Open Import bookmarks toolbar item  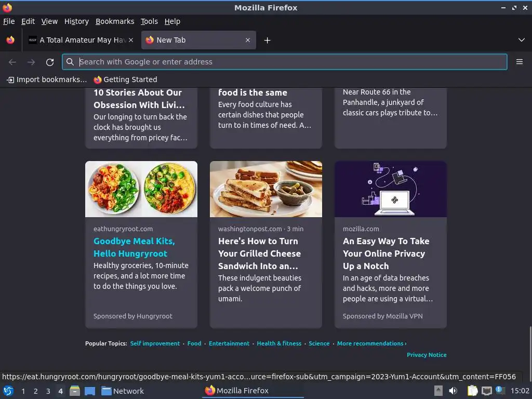point(47,79)
